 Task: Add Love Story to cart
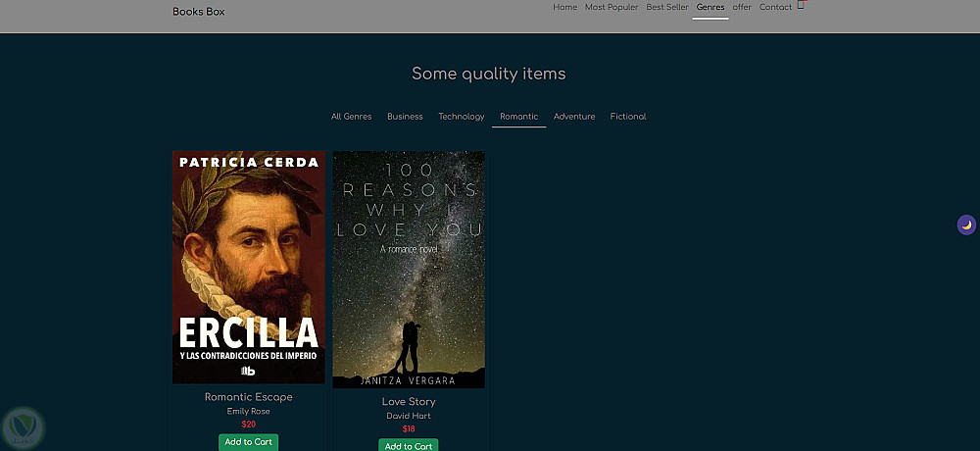(409, 445)
